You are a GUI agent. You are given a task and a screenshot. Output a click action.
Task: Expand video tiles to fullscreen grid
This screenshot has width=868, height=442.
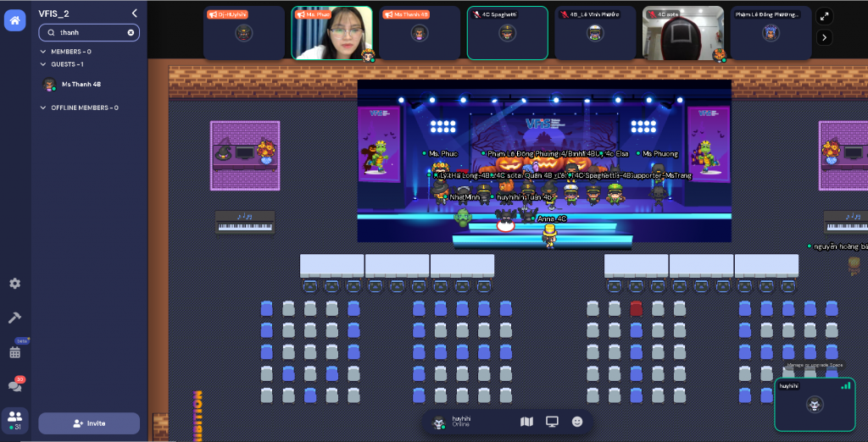pyautogui.click(x=824, y=16)
